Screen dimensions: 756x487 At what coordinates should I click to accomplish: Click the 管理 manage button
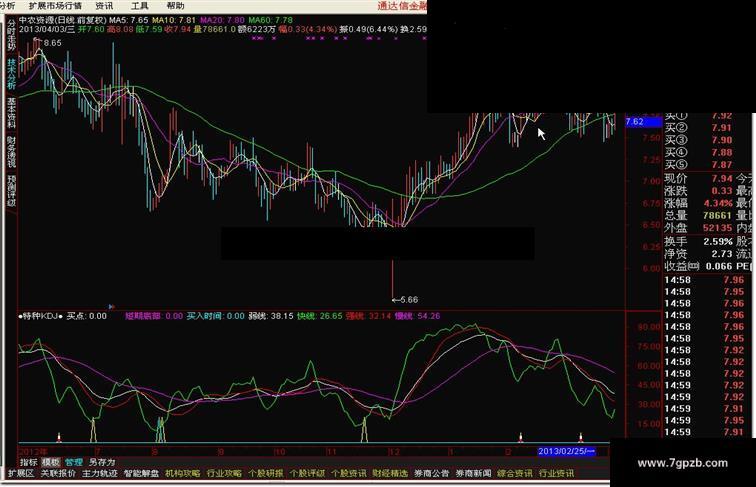[x=74, y=462]
